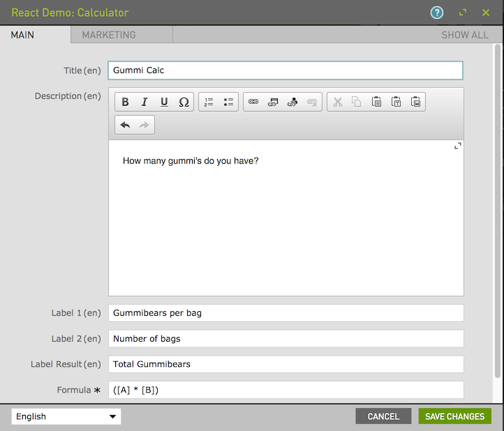Edit the Label Result field

[286, 364]
